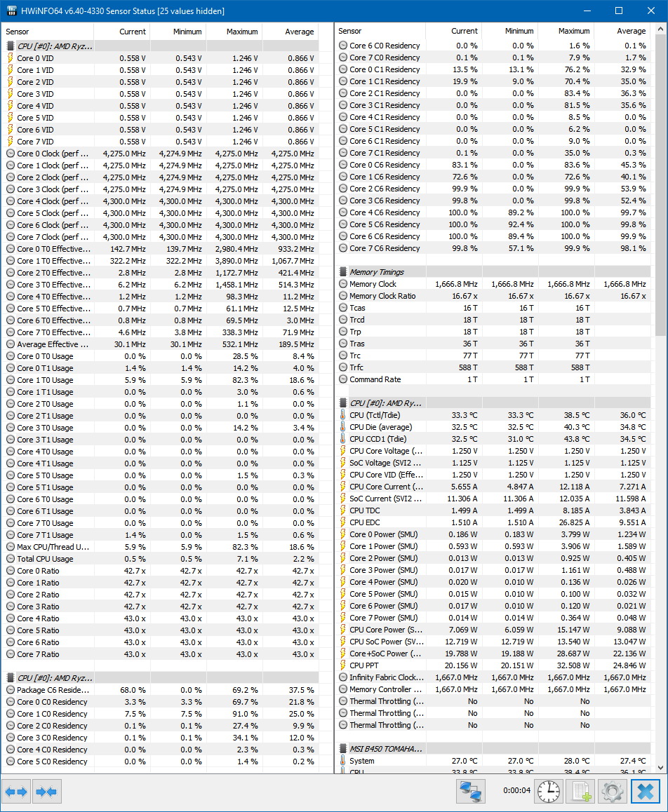Select the Memory Timings group header
This screenshot has height=812, width=668.
pos(494,272)
